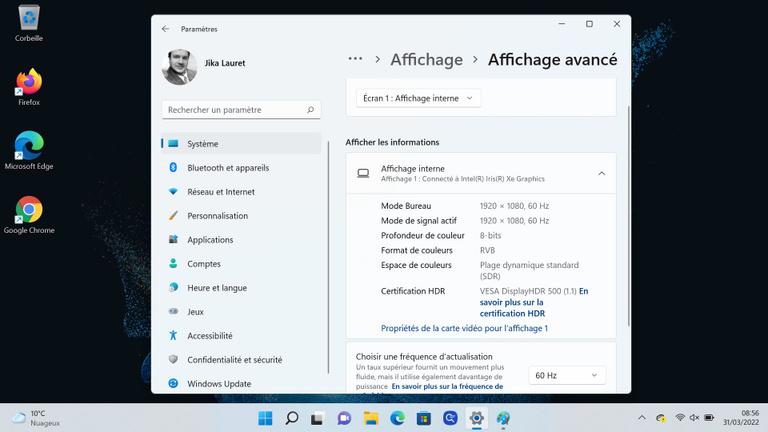Viewport: 768px width, 432px height.
Task: Open the clock showing 08:56 31/03/2022
Action: 741,418
